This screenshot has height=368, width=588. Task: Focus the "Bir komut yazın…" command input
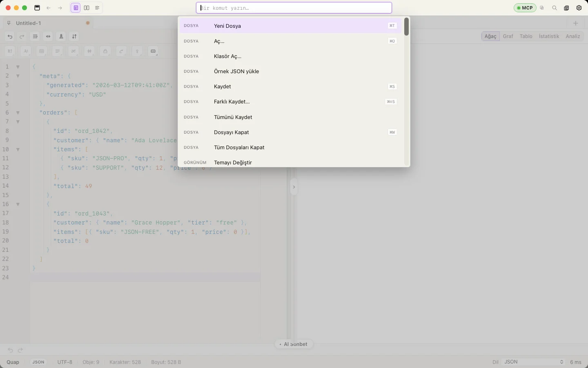[294, 8]
